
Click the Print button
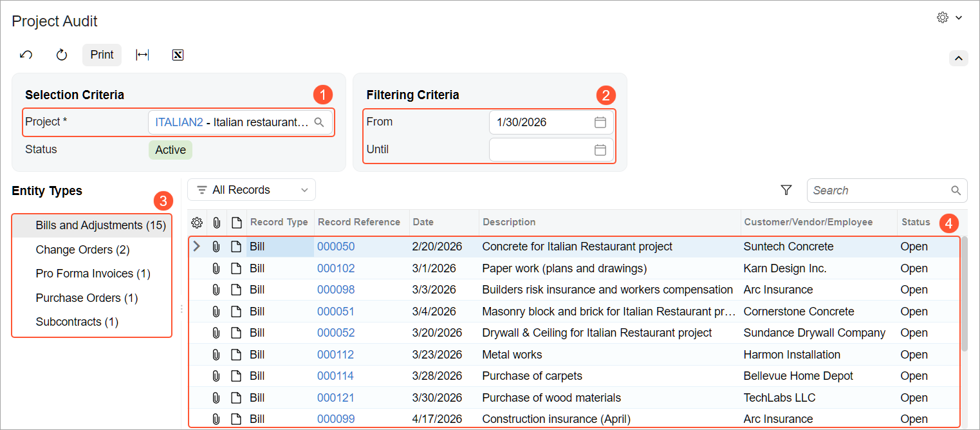[x=102, y=55]
